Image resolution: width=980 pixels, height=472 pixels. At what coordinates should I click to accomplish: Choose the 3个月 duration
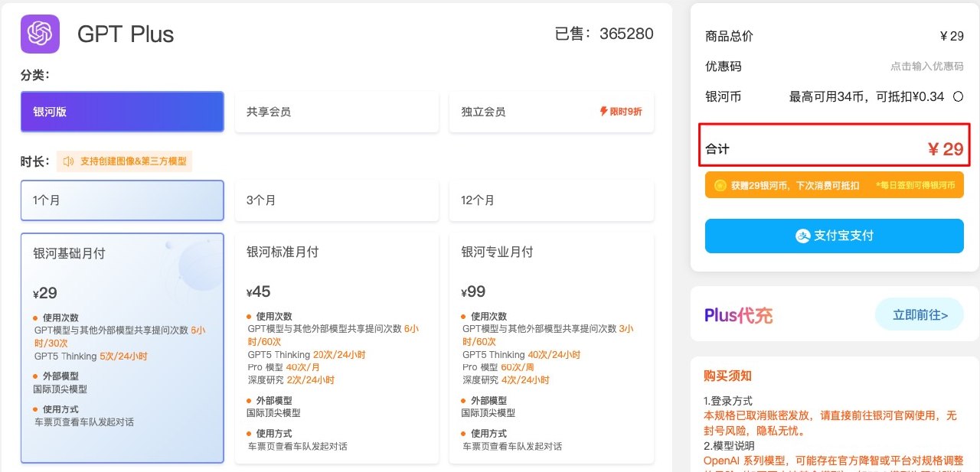[x=337, y=200]
